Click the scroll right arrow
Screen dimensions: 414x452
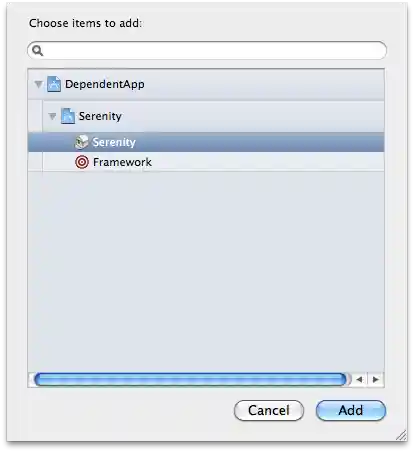click(x=376, y=379)
